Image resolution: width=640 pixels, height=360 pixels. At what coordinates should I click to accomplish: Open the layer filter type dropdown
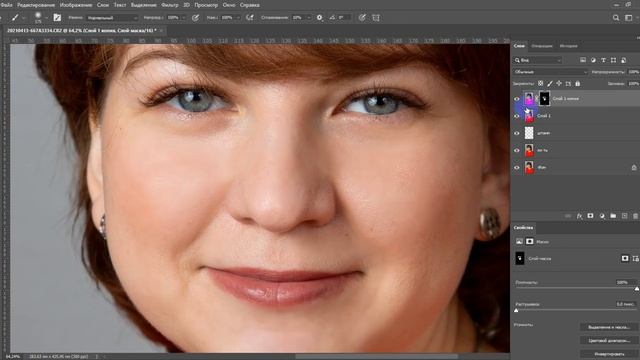tap(538, 60)
